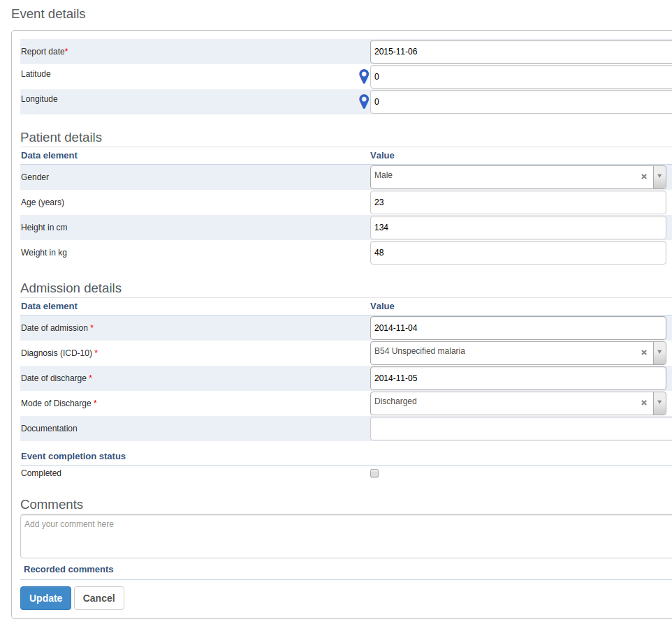The height and width of the screenshot is (624, 672).
Task: Clear the Diagnosis (ICD-10) selection x icon
Action: coord(644,353)
